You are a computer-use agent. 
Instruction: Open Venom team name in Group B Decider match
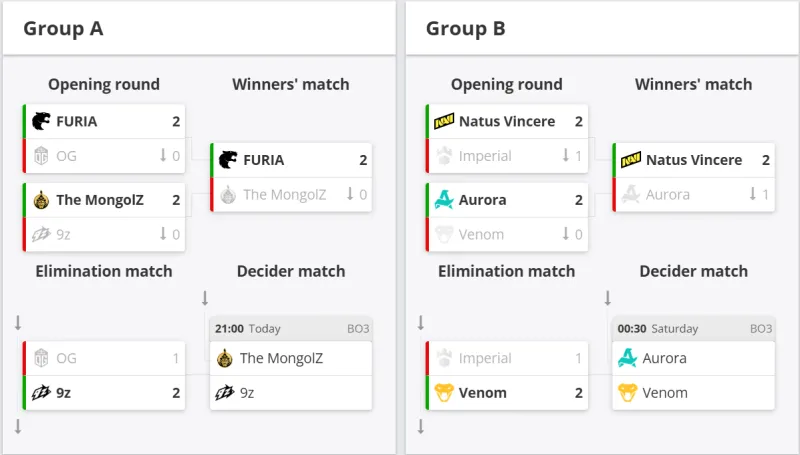click(x=664, y=393)
